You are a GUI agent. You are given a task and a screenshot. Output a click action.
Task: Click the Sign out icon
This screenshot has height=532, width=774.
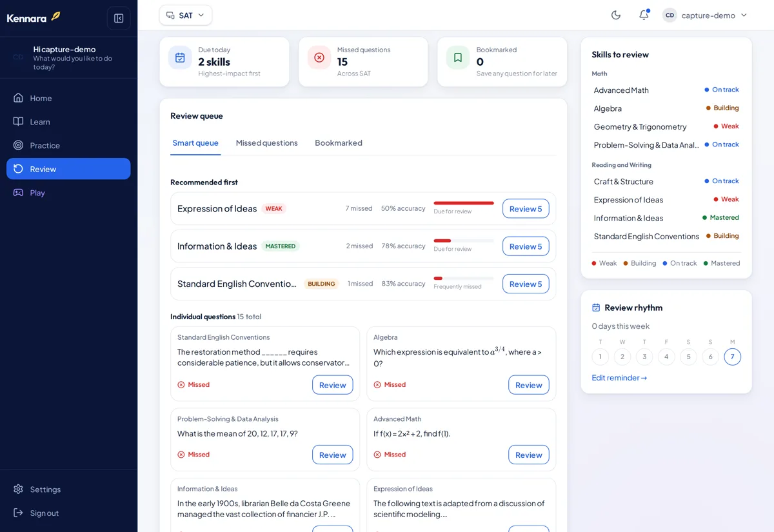(18, 513)
